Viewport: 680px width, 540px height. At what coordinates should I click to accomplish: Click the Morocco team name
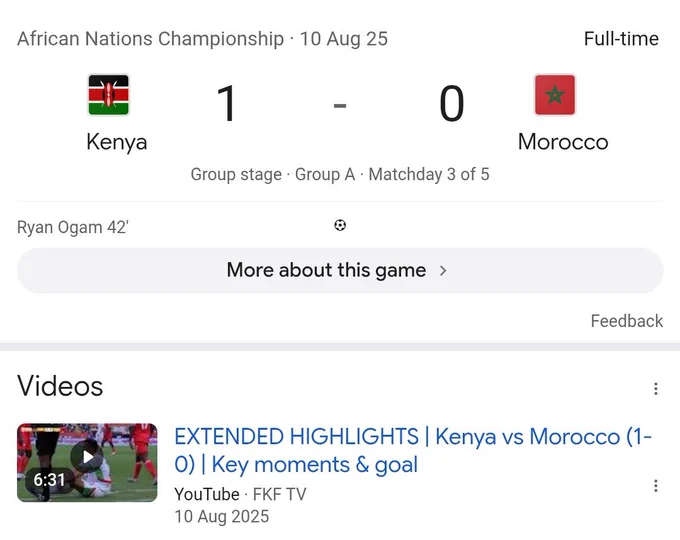563,142
